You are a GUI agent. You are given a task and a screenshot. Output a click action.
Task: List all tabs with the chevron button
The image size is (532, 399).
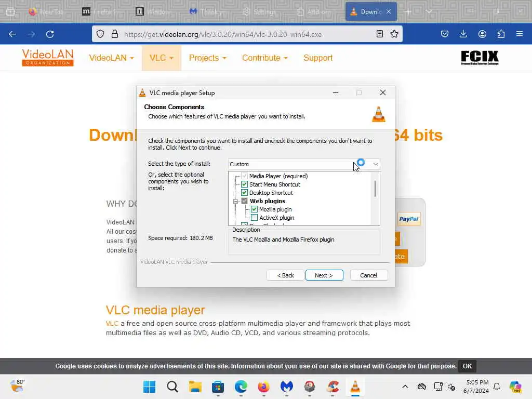click(x=429, y=12)
